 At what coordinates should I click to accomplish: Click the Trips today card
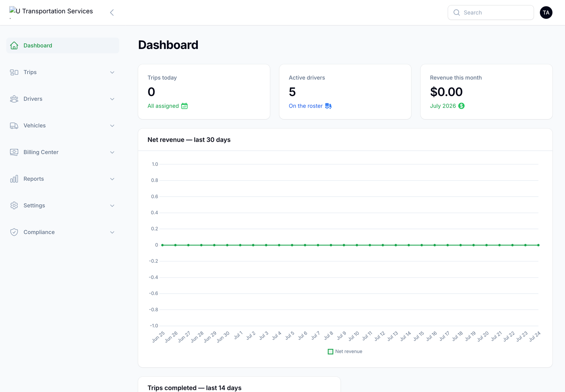pyautogui.click(x=204, y=92)
